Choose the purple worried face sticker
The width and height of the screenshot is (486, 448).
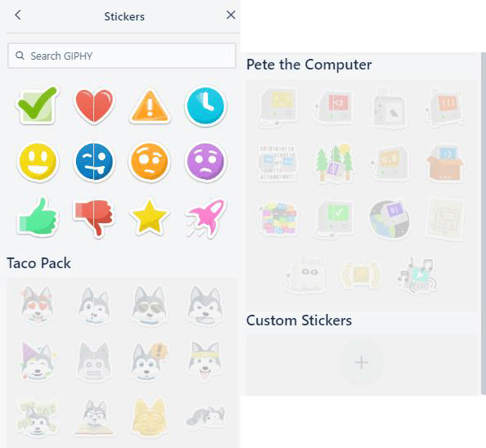pyautogui.click(x=205, y=162)
